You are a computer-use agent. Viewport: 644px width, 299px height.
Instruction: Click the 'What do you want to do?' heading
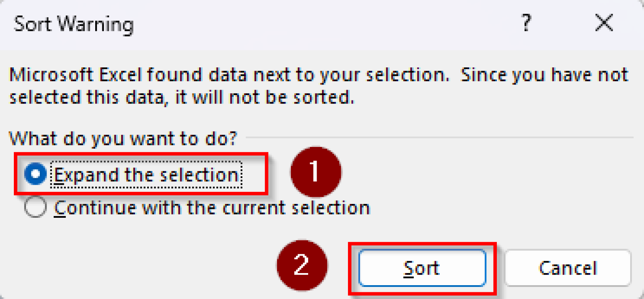click(123, 137)
